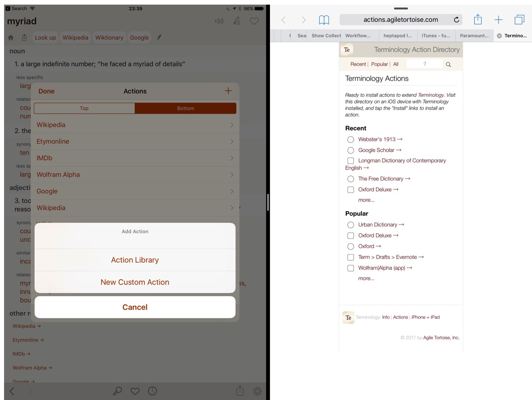Tap the Safari address bar
Viewport: 532px width, 400px height.
coord(401,20)
